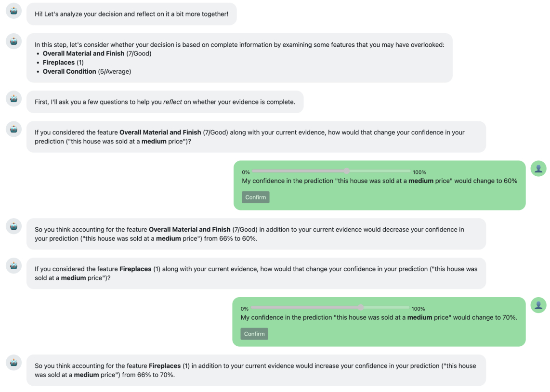Click the bot avatar beside the Fireplaces question
This screenshot has width=550, height=392.
pyautogui.click(x=13, y=265)
